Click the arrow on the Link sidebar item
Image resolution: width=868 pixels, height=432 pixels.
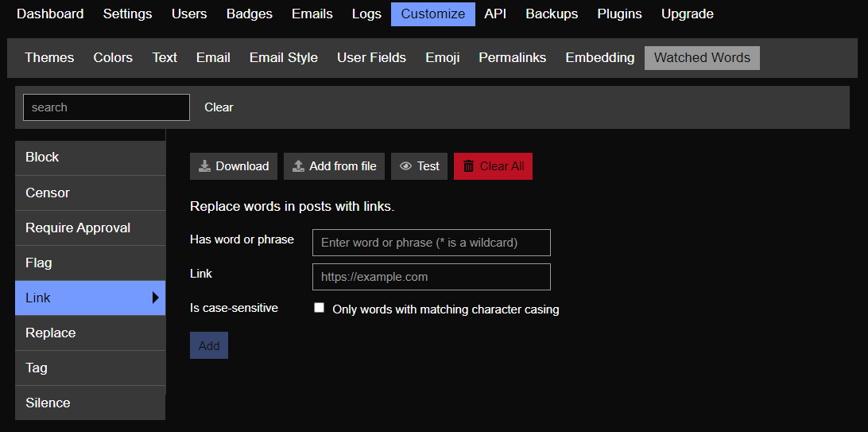[x=156, y=298]
